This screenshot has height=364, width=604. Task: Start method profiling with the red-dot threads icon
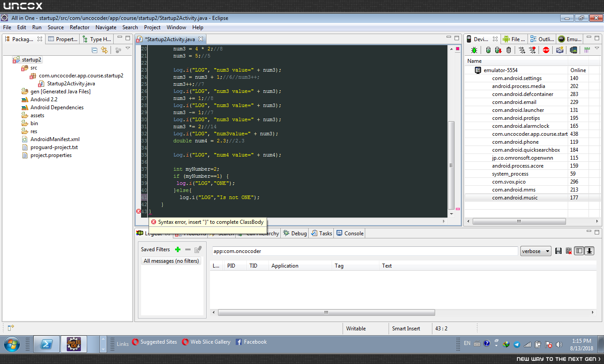[x=532, y=50]
